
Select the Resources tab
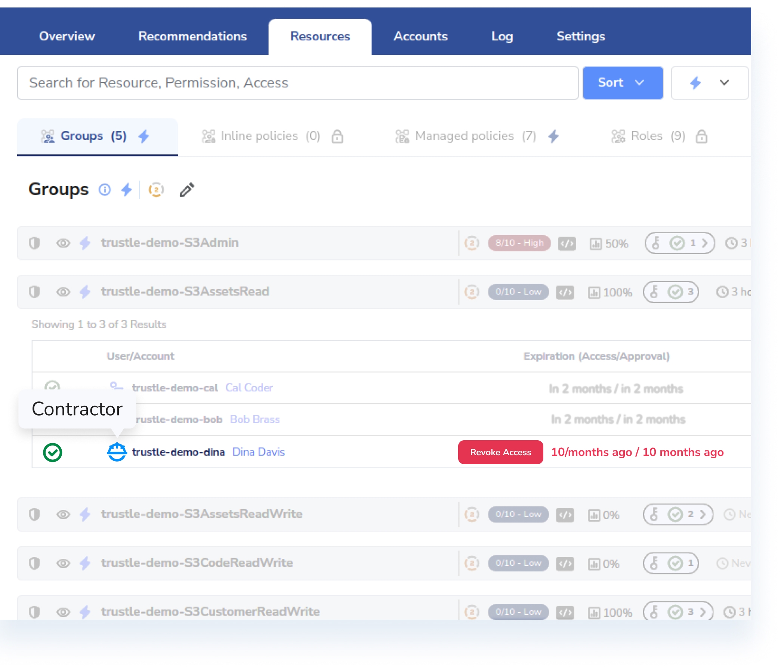point(320,37)
